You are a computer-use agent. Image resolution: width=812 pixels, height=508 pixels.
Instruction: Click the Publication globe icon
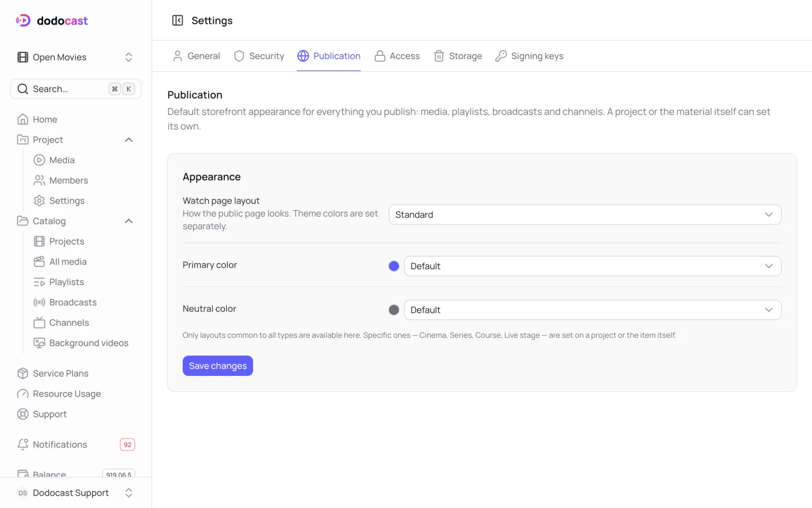[303, 56]
